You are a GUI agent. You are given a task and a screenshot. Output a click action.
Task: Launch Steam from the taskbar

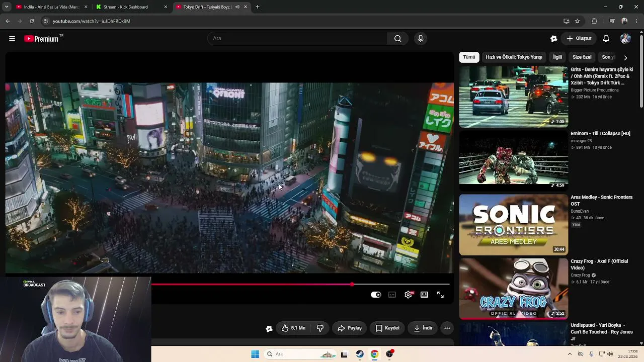[x=360, y=354]
